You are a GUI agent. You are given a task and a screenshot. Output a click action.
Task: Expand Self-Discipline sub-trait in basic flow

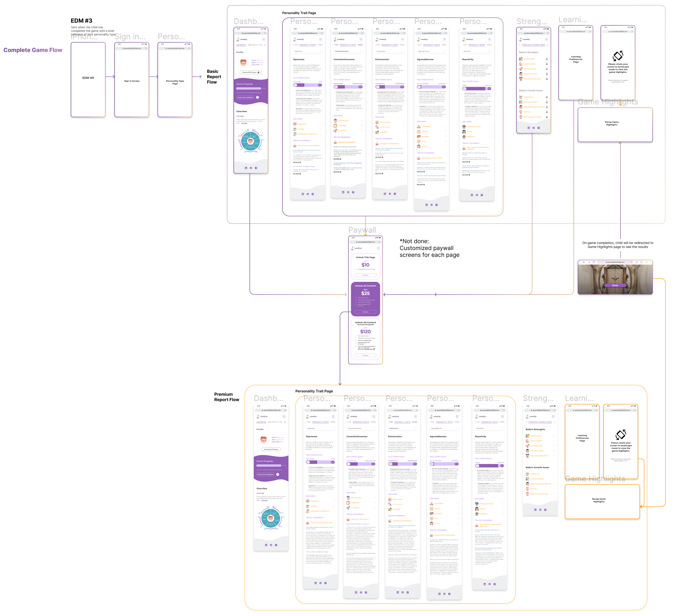[362, 121]
